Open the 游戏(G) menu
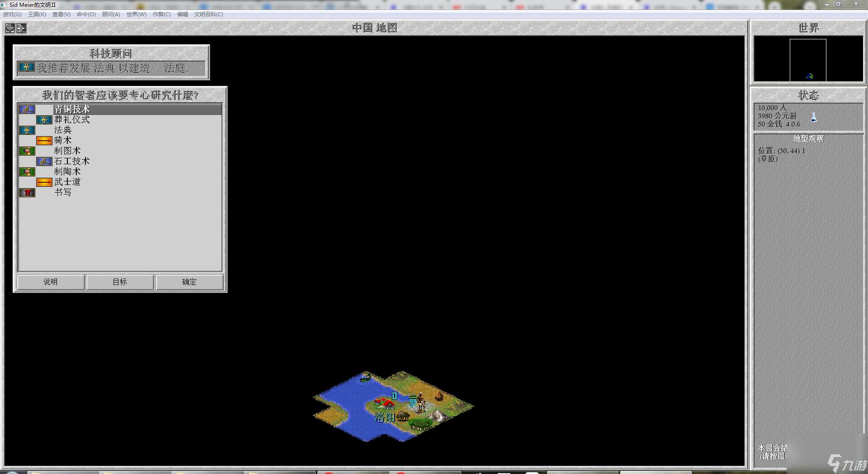The image size is (868, 474). coord(12,14)
